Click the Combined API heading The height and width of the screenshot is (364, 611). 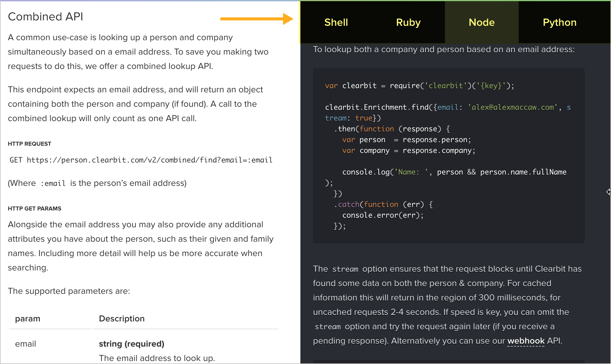(x=45, y=16)
